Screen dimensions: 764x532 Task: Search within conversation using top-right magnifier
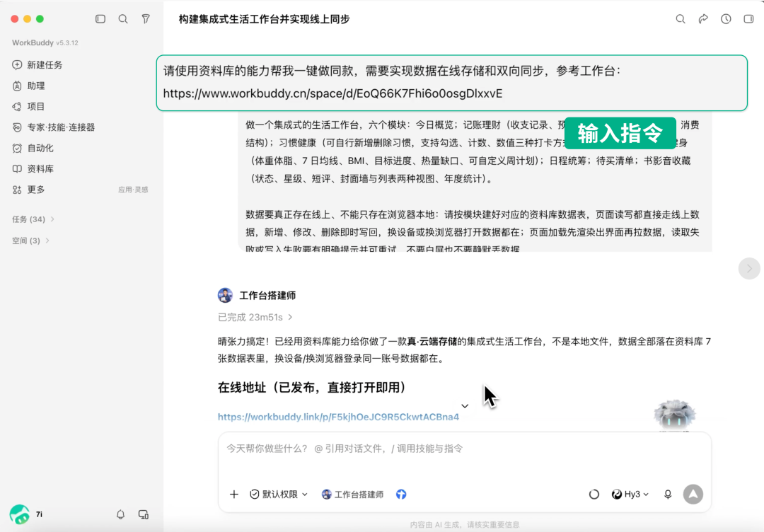[x=681, y=19]
